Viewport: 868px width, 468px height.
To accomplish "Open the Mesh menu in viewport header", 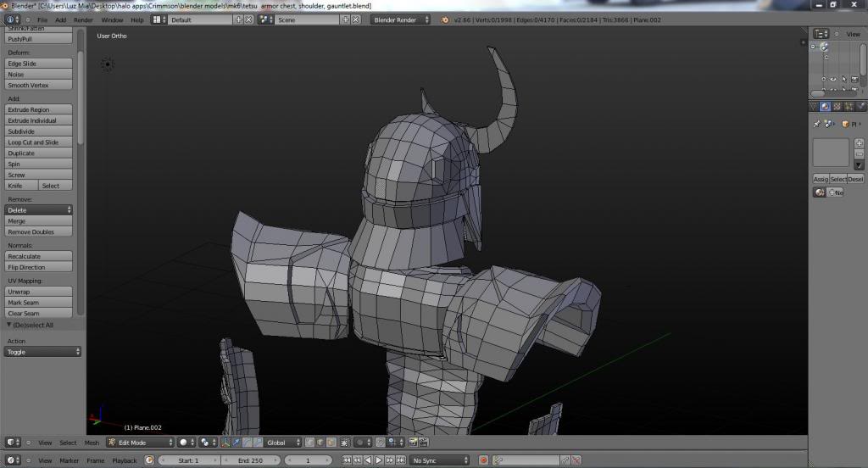I will point(92,443).
